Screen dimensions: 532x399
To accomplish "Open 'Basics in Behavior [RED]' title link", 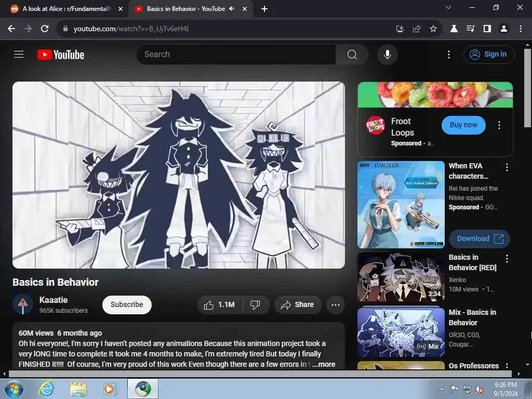I will tap(473, 262).
